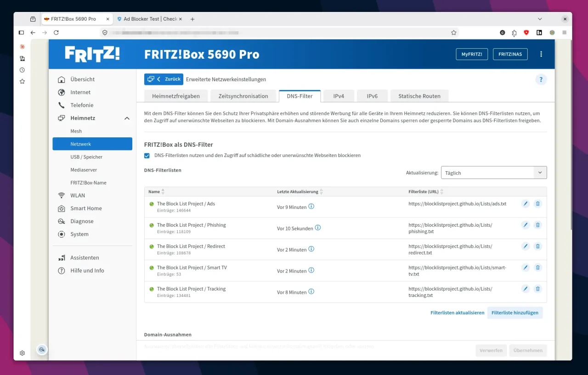
Task: Click the MyFRITZ! button
Action: (472, 54)
